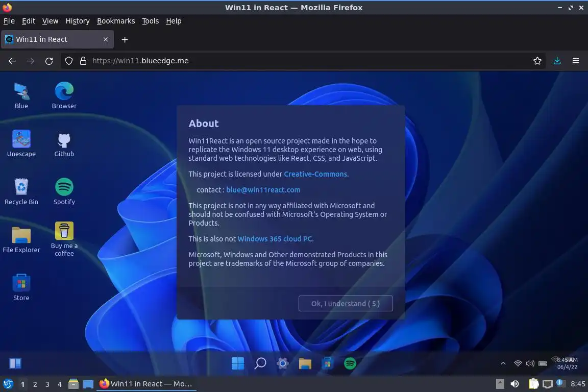
Task: Open the Firefox downloads panel
Action: tap(557, 61)
